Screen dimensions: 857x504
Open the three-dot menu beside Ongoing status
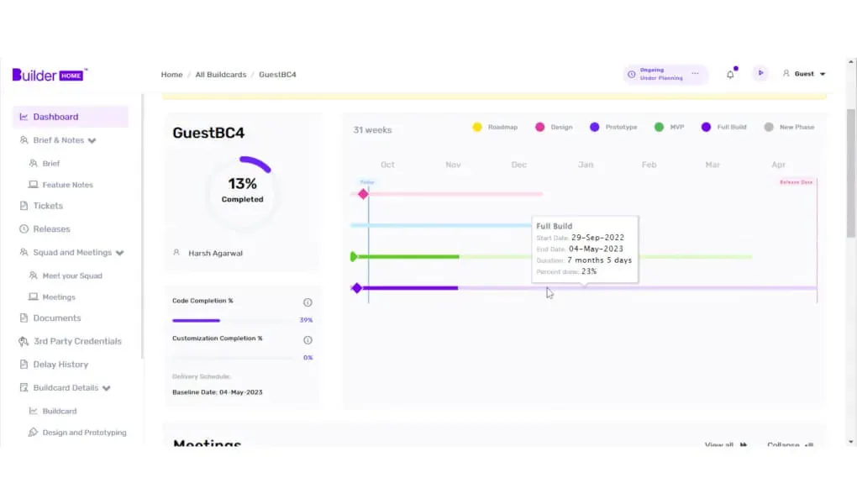pos(695,74)
